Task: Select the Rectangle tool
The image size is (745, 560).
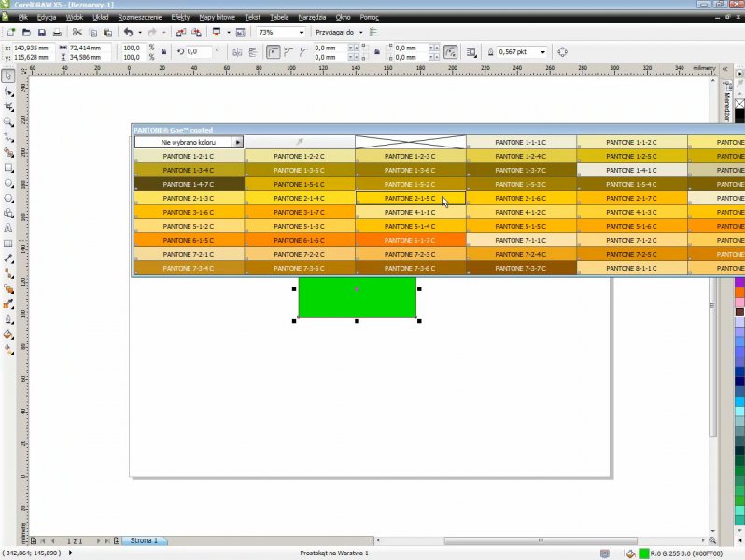Action: [8, 168]
